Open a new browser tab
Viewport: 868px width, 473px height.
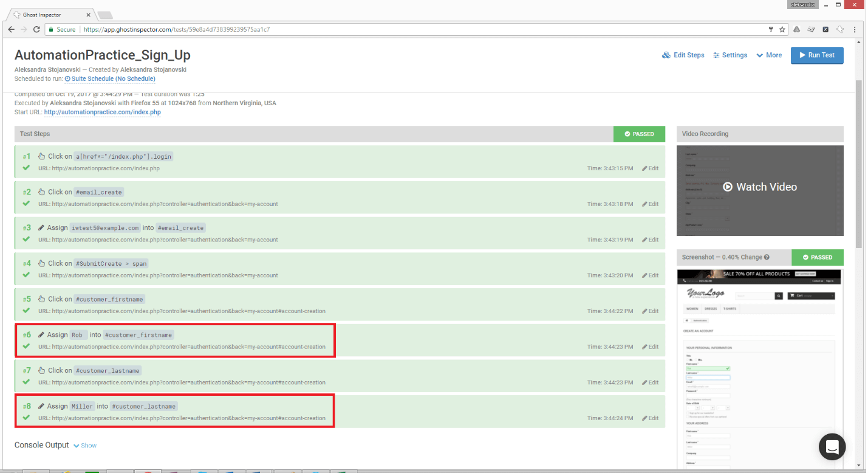105,15
